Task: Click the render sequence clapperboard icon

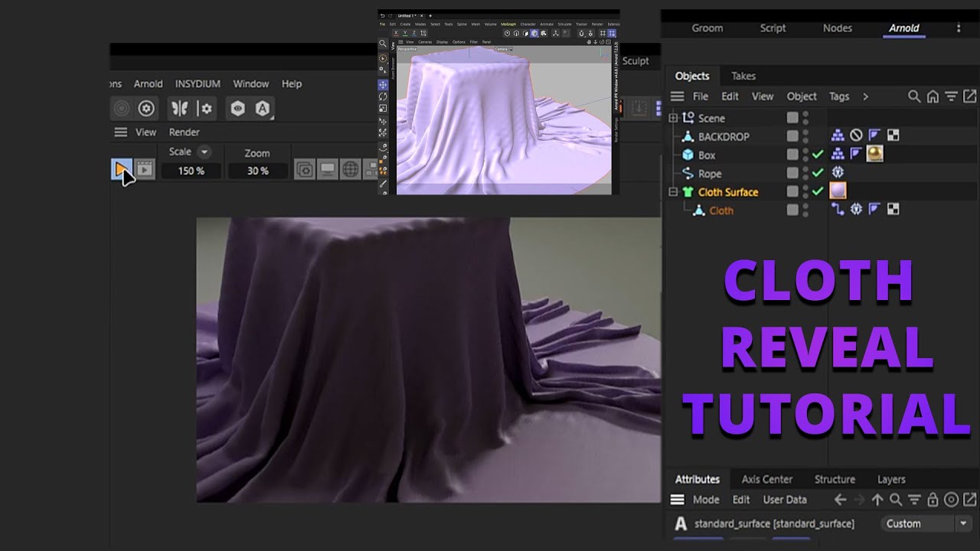Action: point(145,170)
